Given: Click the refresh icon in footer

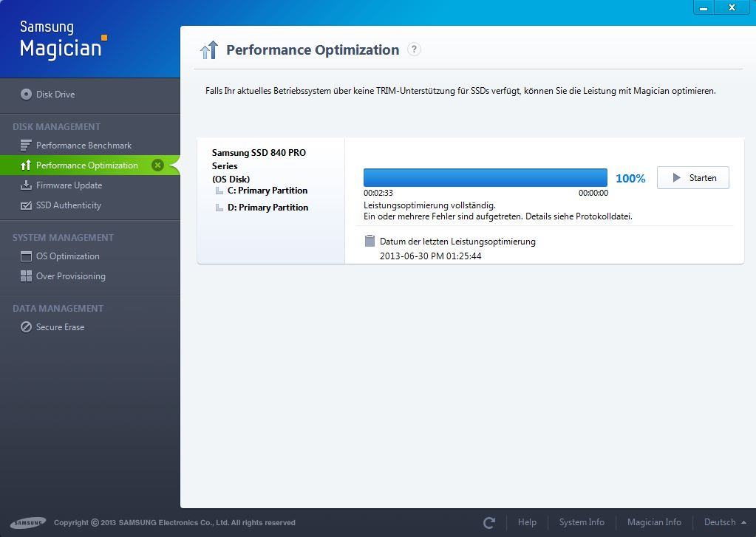Looking at the screenshot, I should pyautogui.click(x=489, y=522).
